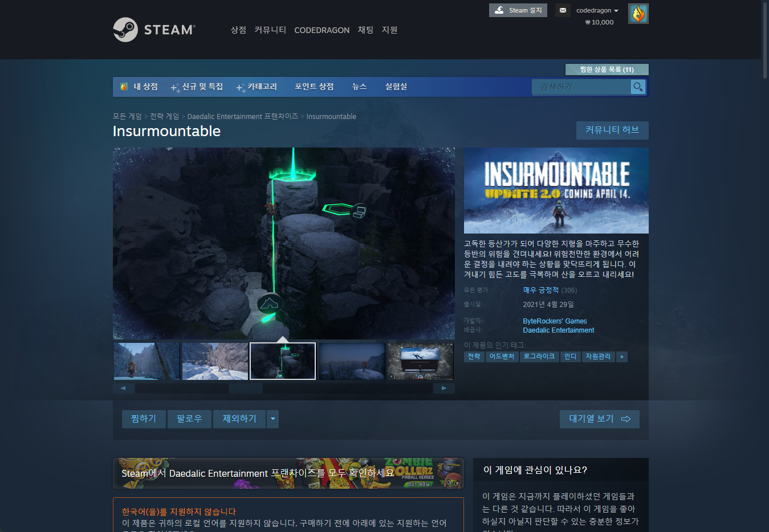
Task: Click left arrow of thumbnail strip
Action: click(123, 388)
